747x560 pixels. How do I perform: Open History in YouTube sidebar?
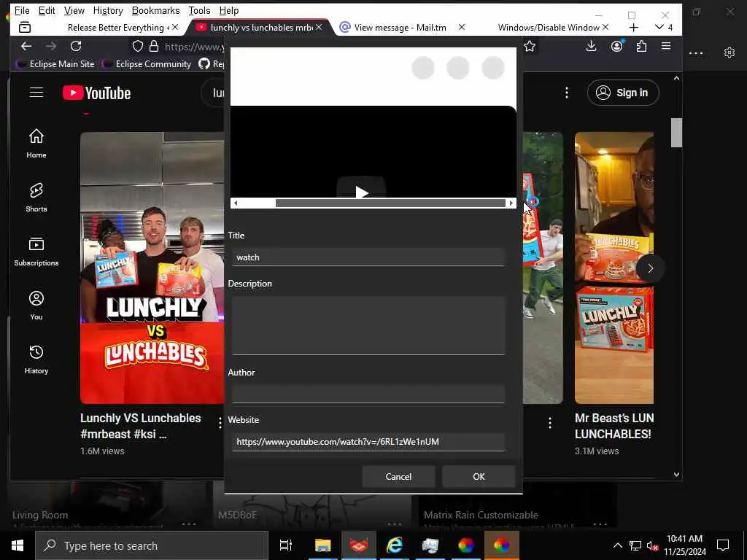click(x=36, y=359)
